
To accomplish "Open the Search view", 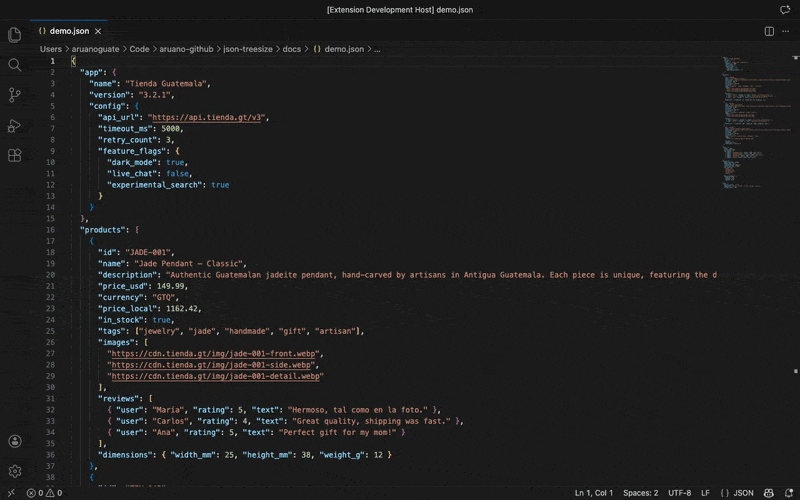I will pos(15,65).
